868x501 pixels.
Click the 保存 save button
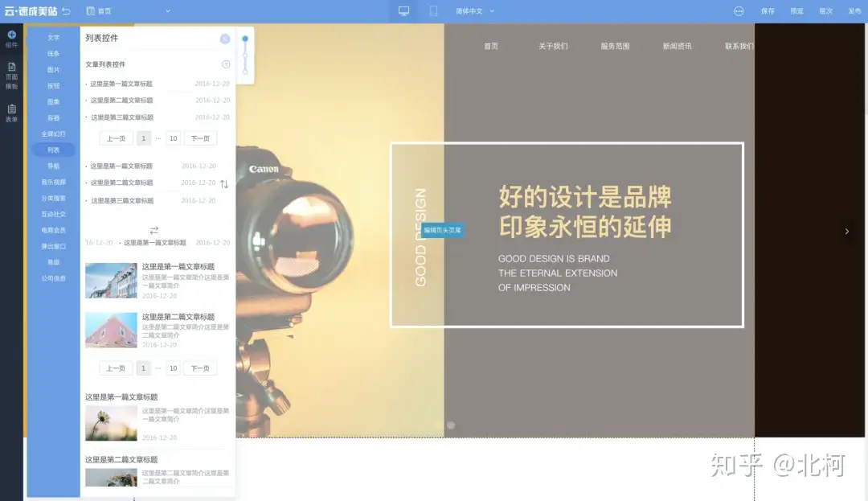(768, 11)
